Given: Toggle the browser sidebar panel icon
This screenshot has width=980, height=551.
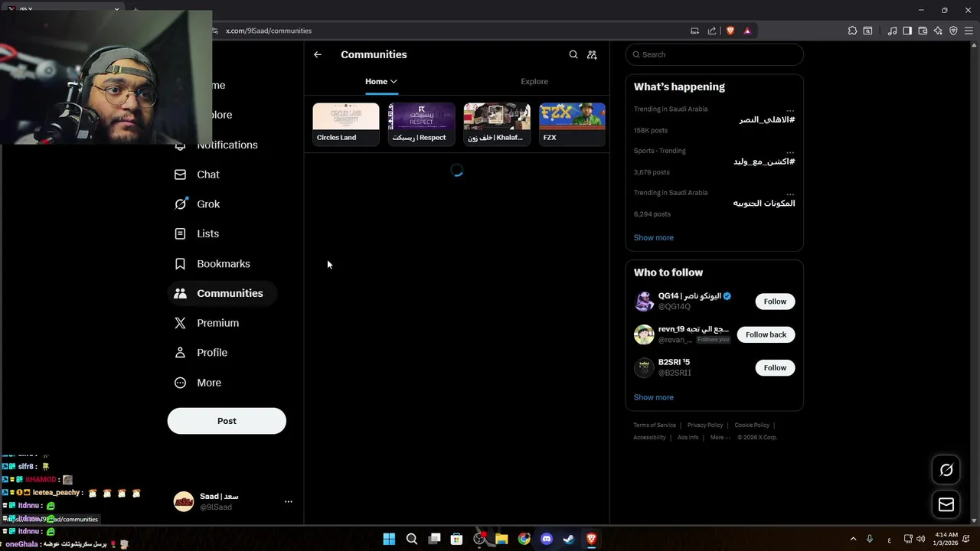Looking at the screenshot, I should 907,31.
